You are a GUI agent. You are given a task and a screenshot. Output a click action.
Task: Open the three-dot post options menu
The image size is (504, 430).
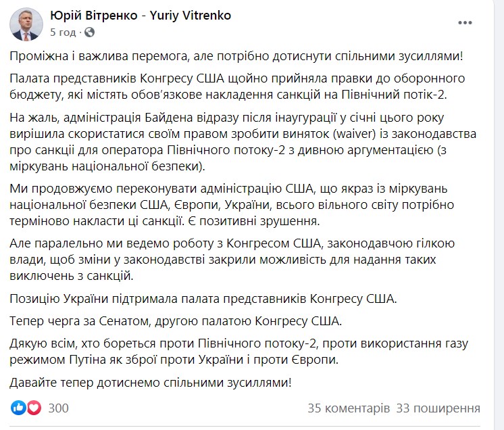[465, 22]
